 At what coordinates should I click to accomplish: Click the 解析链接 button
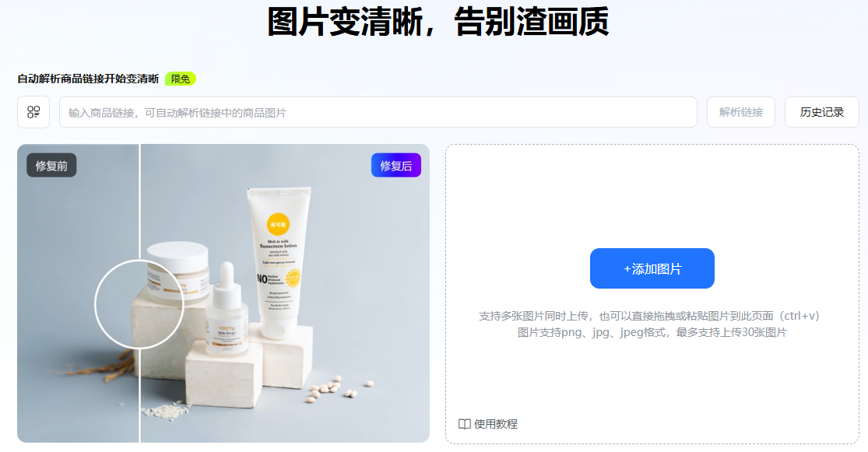[x=740, y=112]
